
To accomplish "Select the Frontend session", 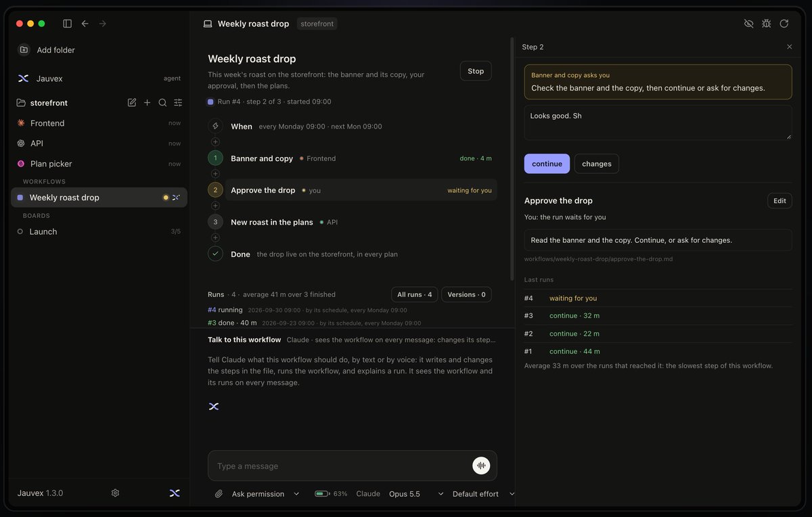I will click(x=99, y=123).
